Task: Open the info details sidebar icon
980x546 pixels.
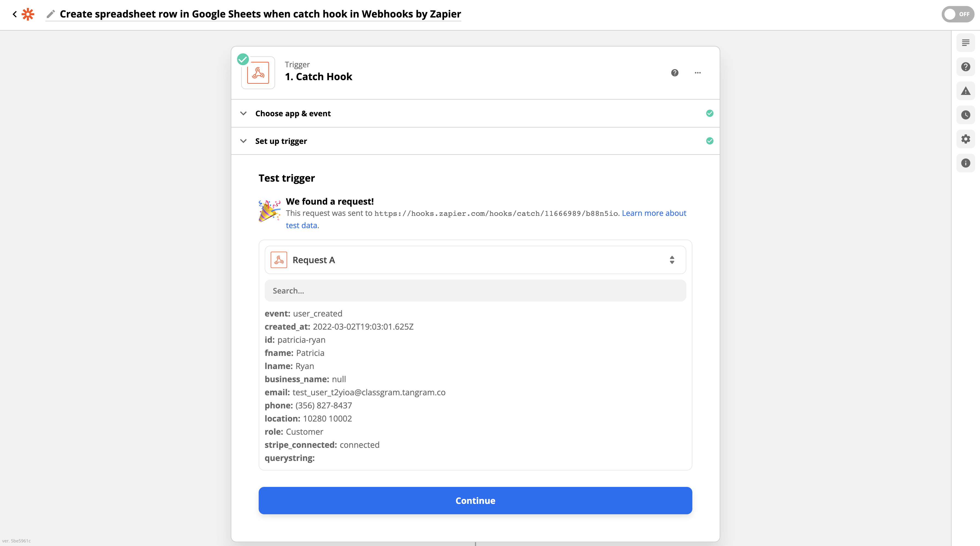Action: coord(966,163)
